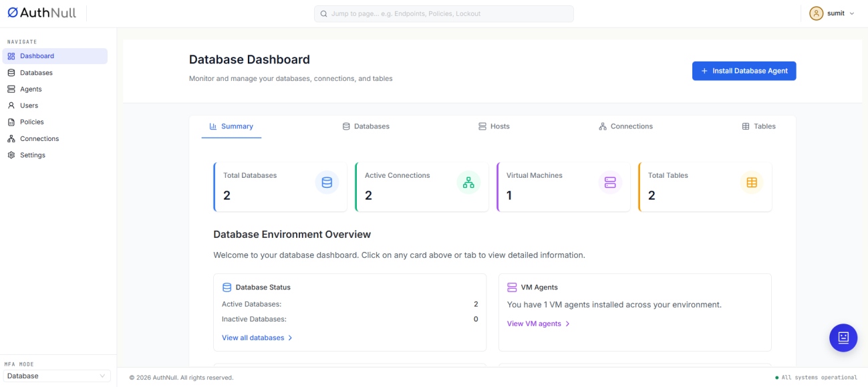Image resolution: width=868 pixels, height=387 pixels.
Task: Open the Total Tables card
Action: click(705, 187)
